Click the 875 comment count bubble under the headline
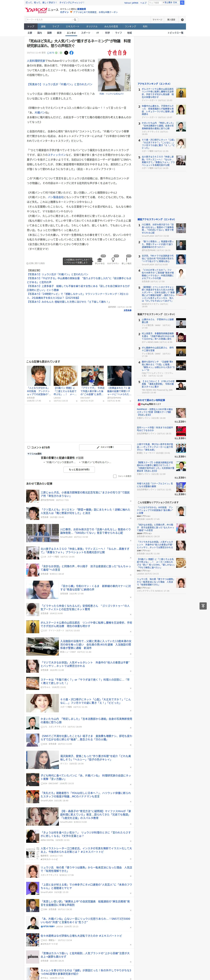 (x=51, y=53)
